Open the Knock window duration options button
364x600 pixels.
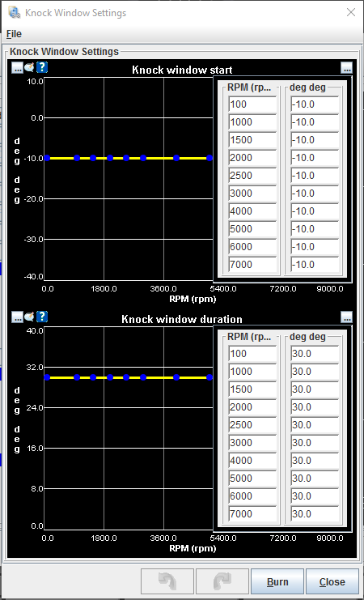point(17,317)
